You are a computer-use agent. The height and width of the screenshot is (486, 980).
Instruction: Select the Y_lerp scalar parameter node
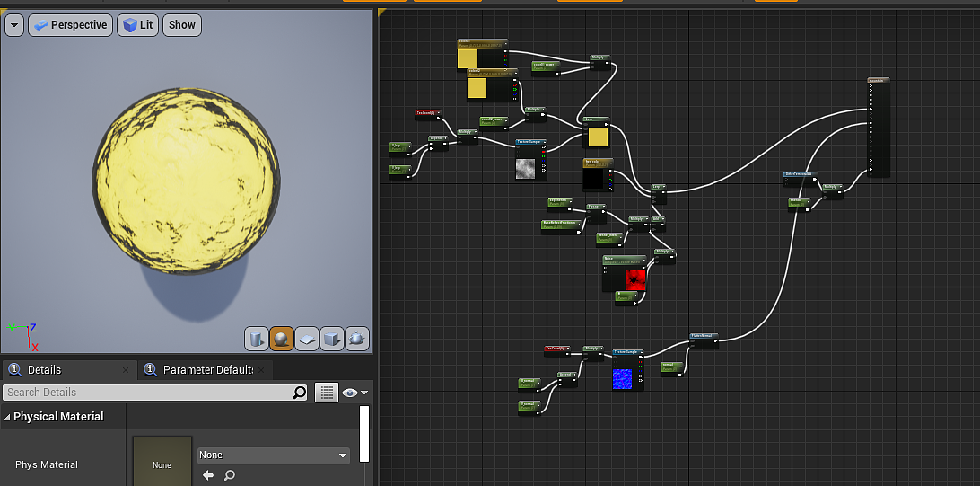(400, 172)
